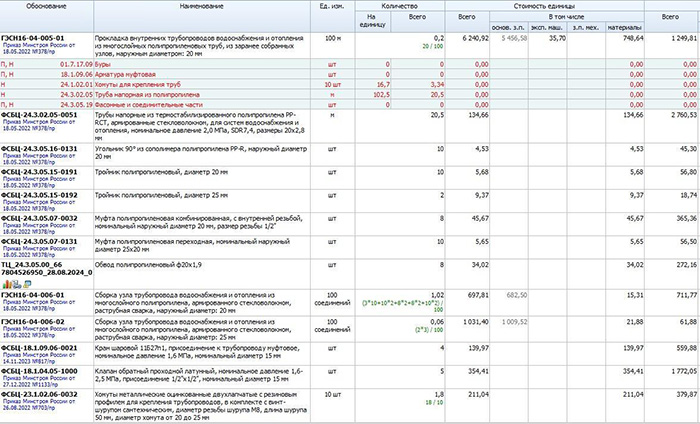This screenshot has height=424, width=700.
Task: Select position ФСБЦ-24.3.02.05-0051
Action: click(x=39, y=115)
